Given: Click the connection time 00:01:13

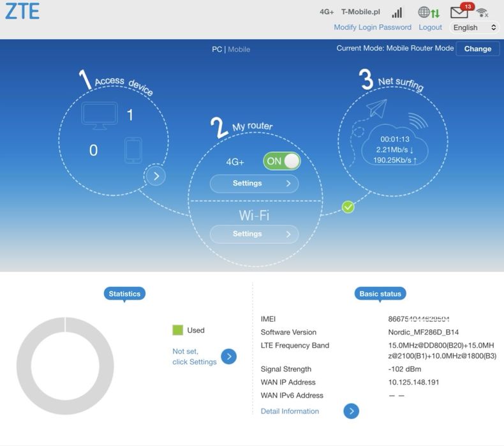Looking at the screenshot, I should pos(395,139).
